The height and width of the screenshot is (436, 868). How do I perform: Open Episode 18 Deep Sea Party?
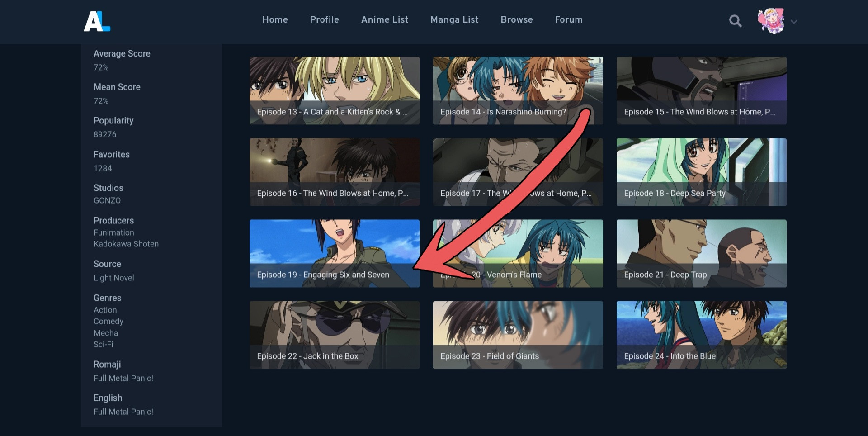tap(702, 172)
